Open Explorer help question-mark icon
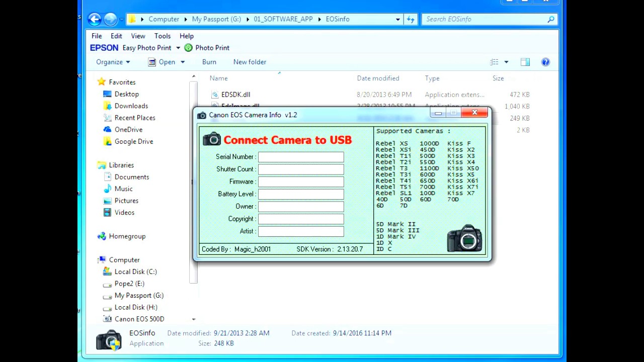 click(x=545, y=62)
